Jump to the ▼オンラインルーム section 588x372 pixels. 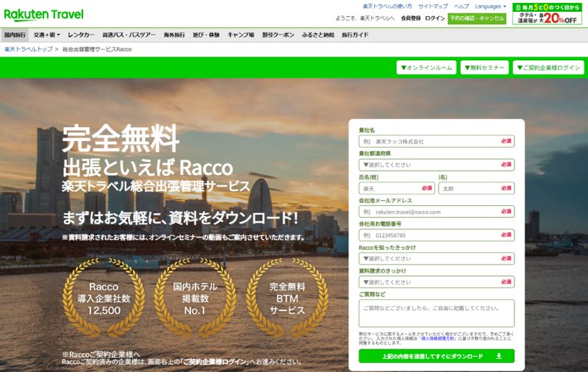[426, 68]
